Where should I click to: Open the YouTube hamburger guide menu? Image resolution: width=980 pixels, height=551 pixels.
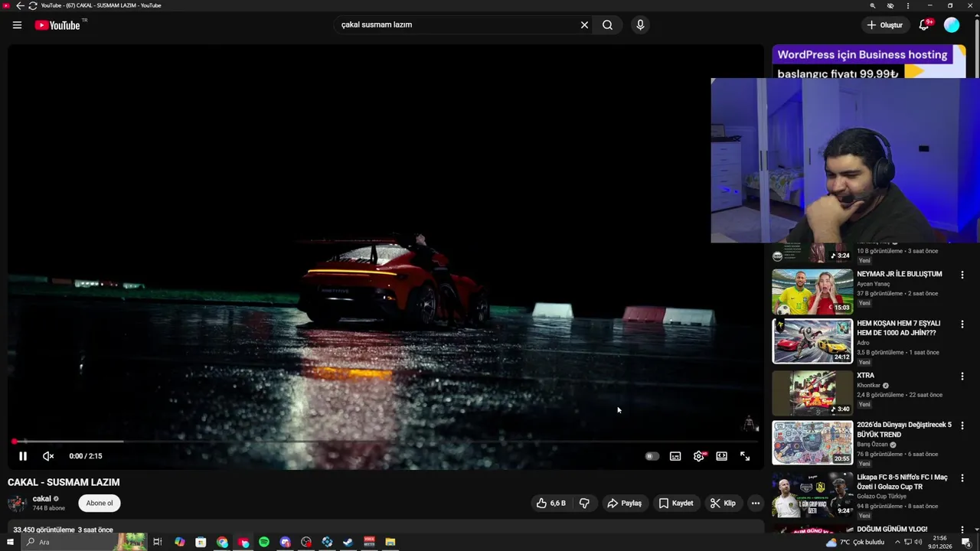[17, 25]
